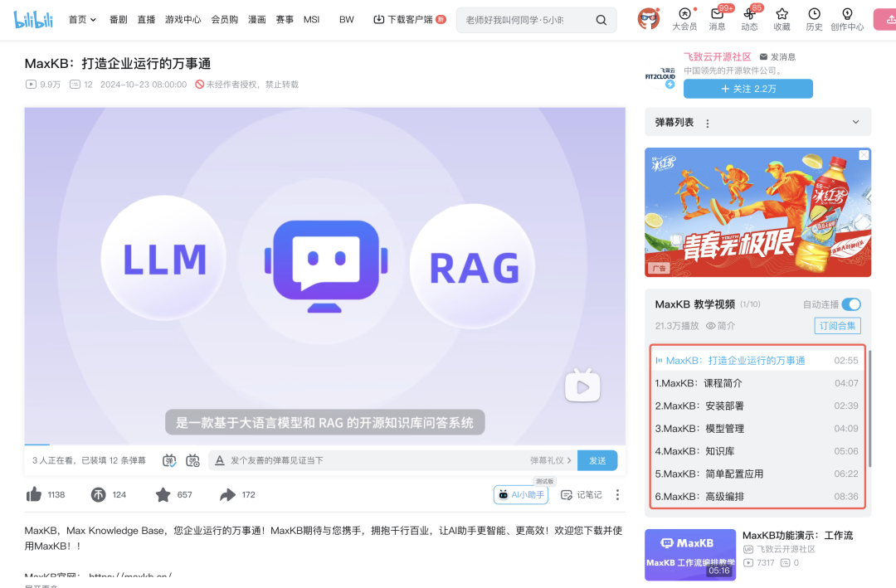Open MSI in navigation
This screenshot has height=588, width=896.
tap(311, 19)
